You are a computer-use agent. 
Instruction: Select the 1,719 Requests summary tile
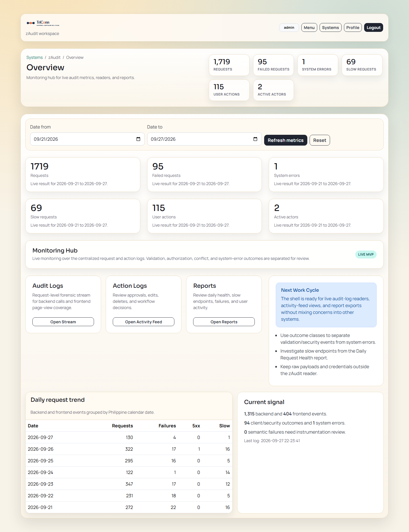pos(229,65)
